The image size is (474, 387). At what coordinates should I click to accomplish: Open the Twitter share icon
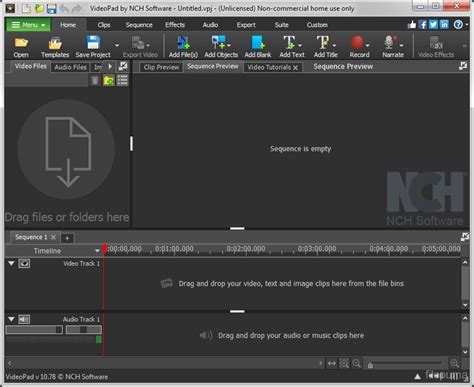point(433,25)
